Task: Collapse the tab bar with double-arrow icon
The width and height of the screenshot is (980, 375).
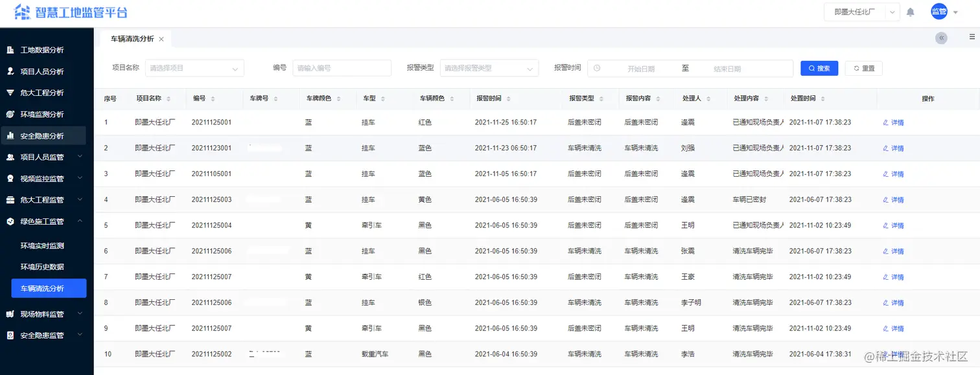Action: point(941,38)
